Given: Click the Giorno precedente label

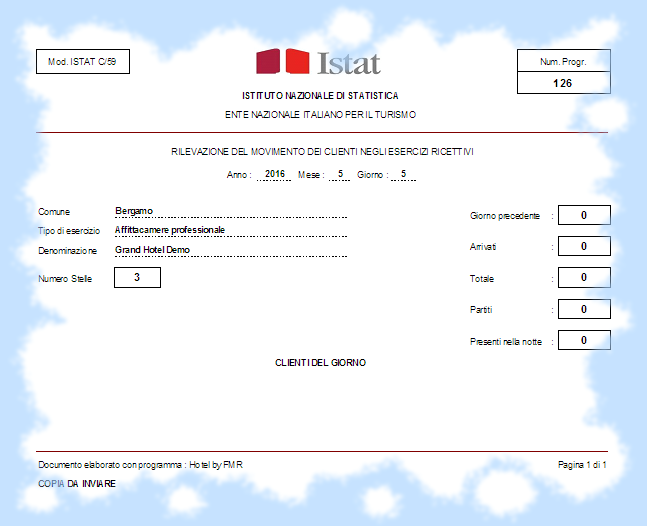Looking at the screenshot, I should click(x=505, y=216).
